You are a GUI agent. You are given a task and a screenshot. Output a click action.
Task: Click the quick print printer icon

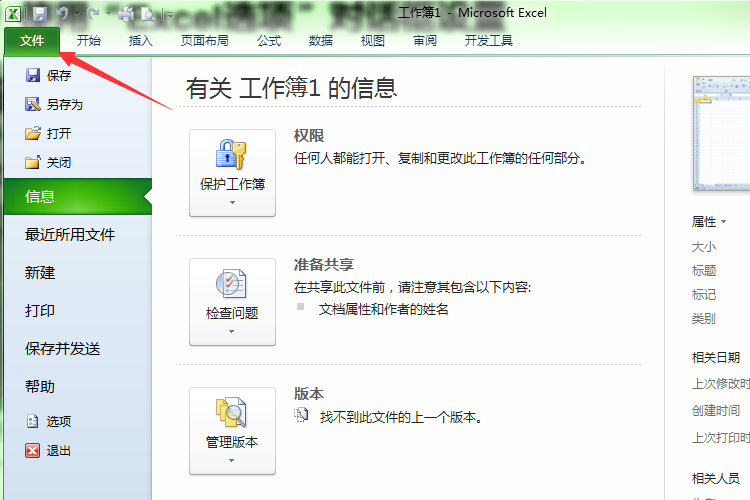click(x=126, y=14)
